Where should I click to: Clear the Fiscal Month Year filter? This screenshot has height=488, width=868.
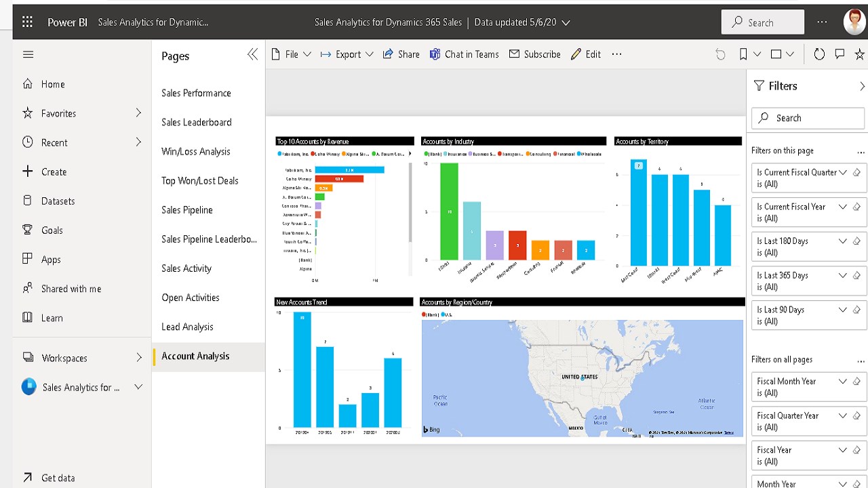856,382
